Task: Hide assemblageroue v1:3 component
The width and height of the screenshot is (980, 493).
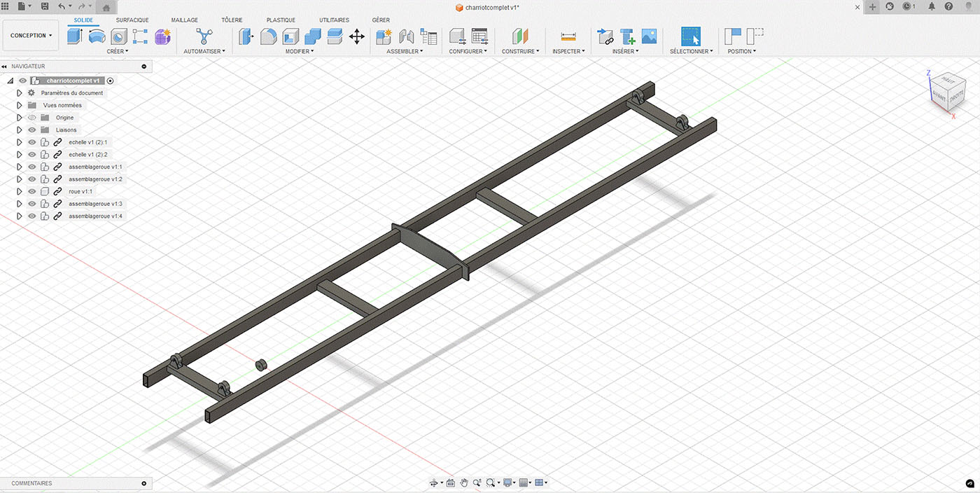Action: [x=32, y=204]
